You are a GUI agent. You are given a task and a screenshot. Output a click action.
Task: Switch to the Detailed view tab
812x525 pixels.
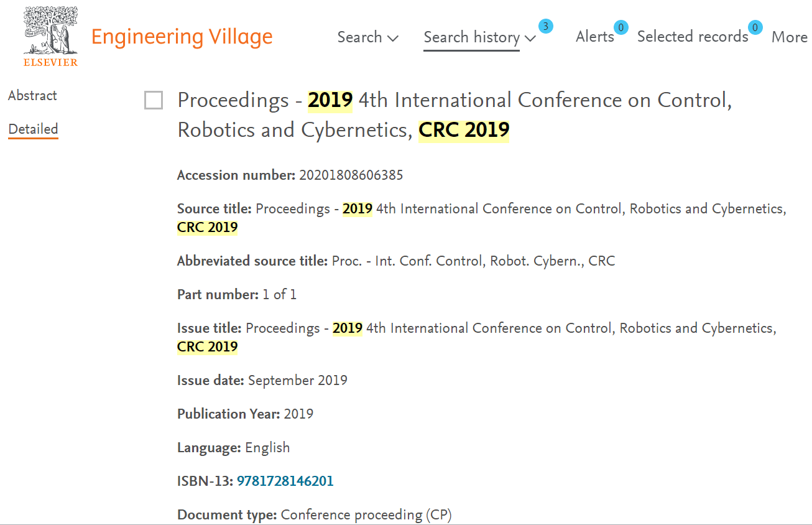[33, 129]
